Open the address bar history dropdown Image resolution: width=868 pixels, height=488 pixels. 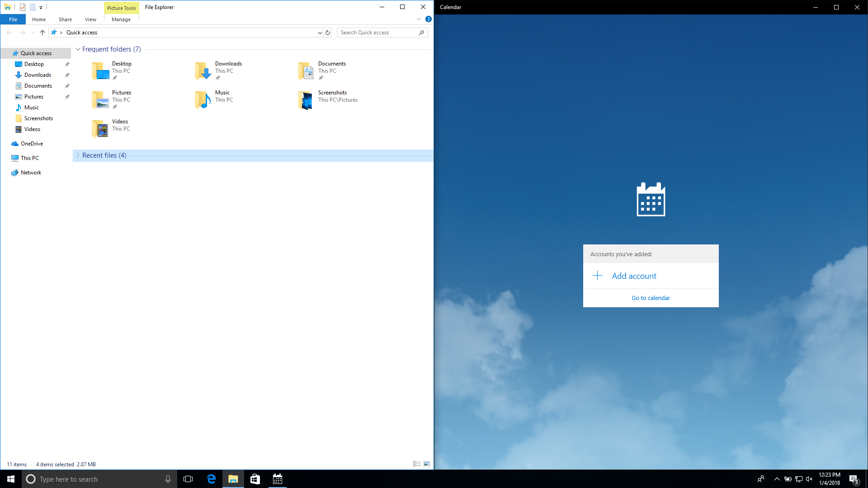click(x=320, y=33)
